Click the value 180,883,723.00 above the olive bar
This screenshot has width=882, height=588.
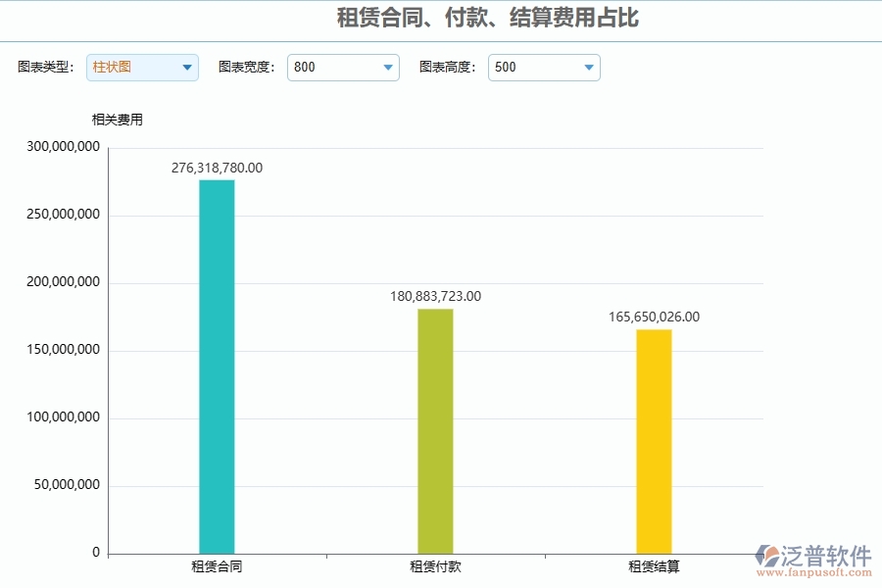click(434, 296)
